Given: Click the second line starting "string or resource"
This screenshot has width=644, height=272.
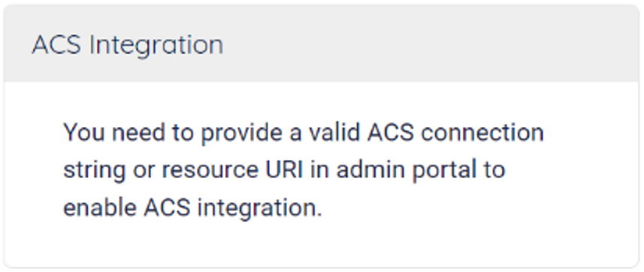Looking at the screenshot, I should click(x=284, y=170).
